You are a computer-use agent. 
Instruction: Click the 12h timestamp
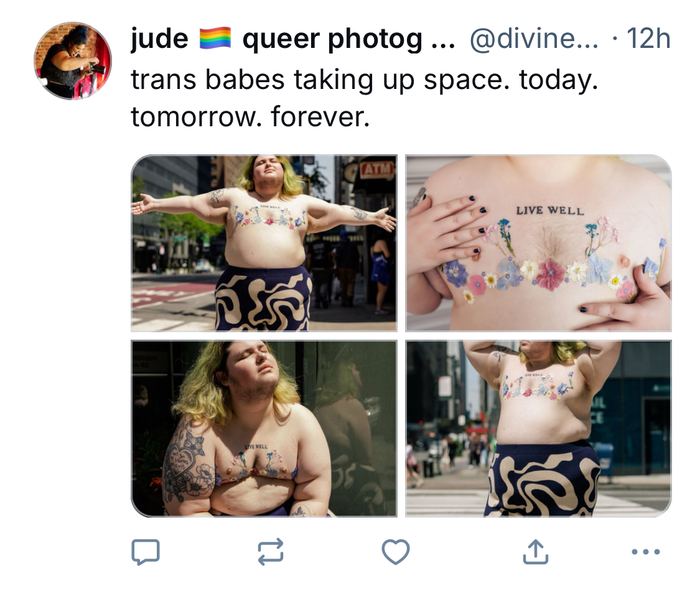tap(648, 39)
